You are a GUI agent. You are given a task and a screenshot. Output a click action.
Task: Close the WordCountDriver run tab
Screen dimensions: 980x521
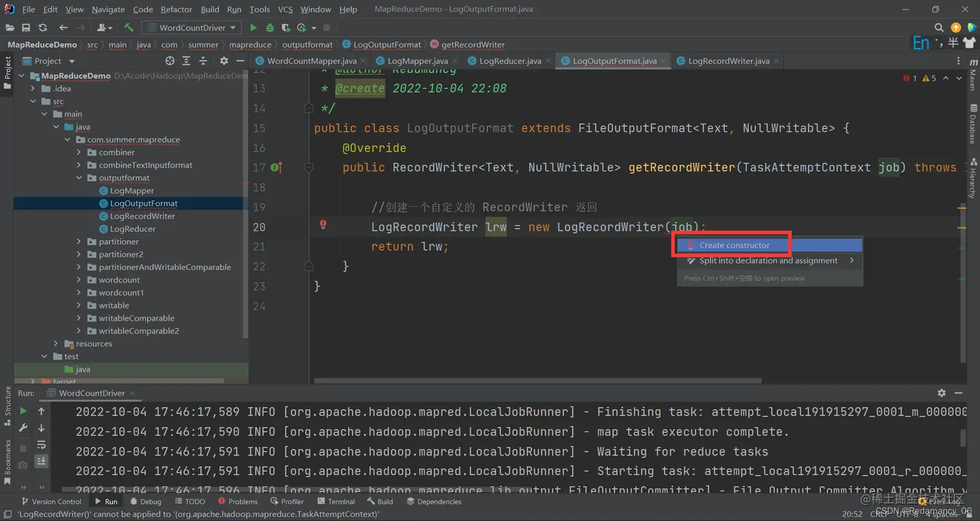(x=132, y=393)
